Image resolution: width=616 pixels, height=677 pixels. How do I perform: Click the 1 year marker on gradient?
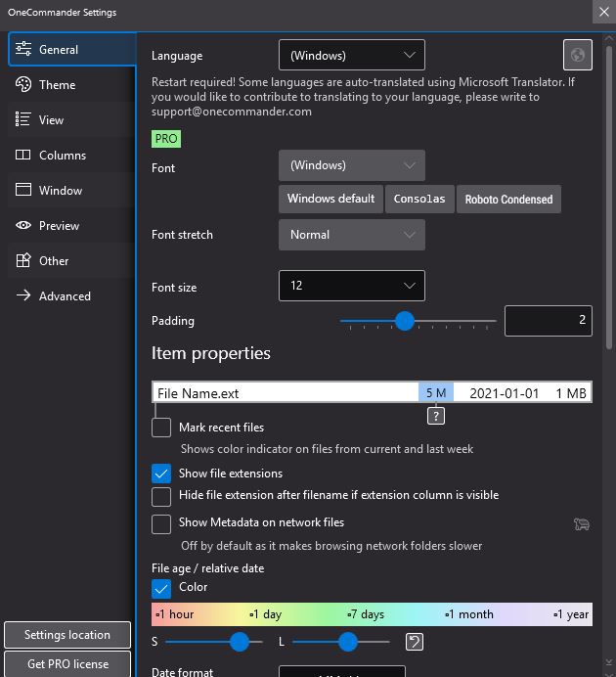click(x=571, y=614)
